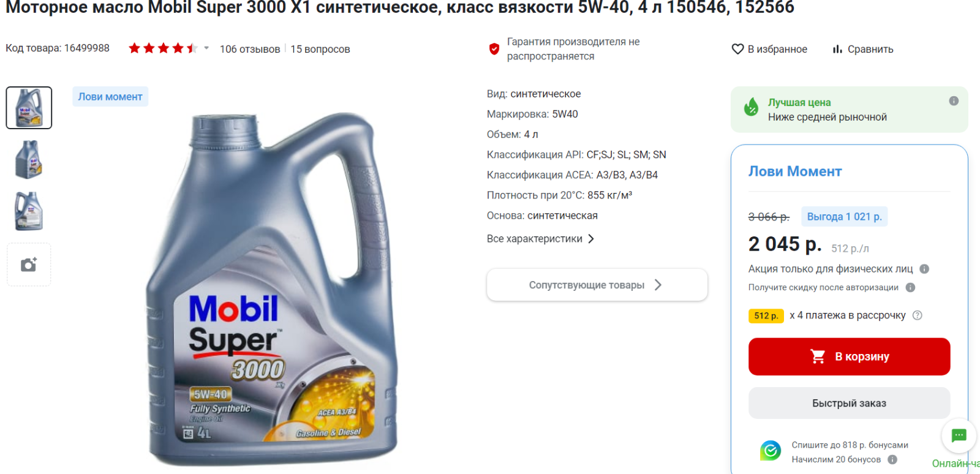Click question mark icon next to рассрочку

tap(917, 315)
